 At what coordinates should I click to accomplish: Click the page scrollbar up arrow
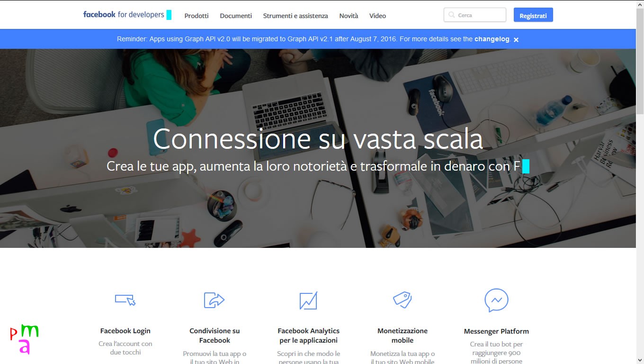(640, 4)
